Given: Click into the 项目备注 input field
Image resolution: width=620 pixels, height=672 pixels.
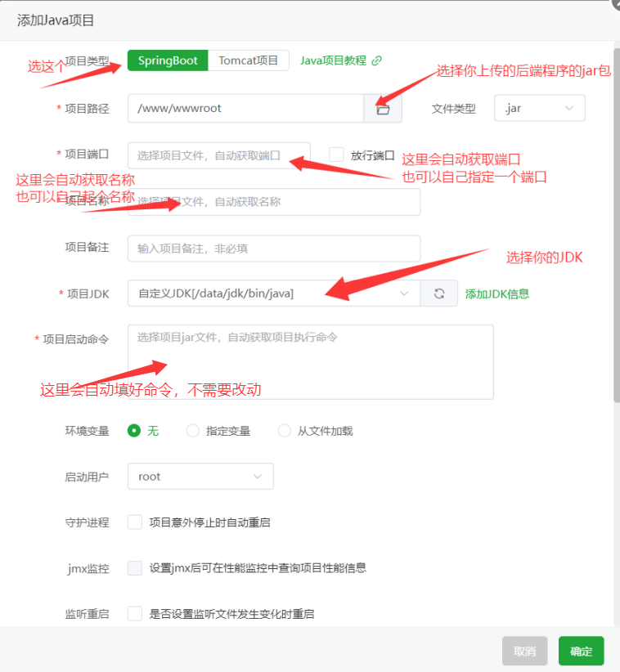Looking at the screenshot, I should 274,249.
